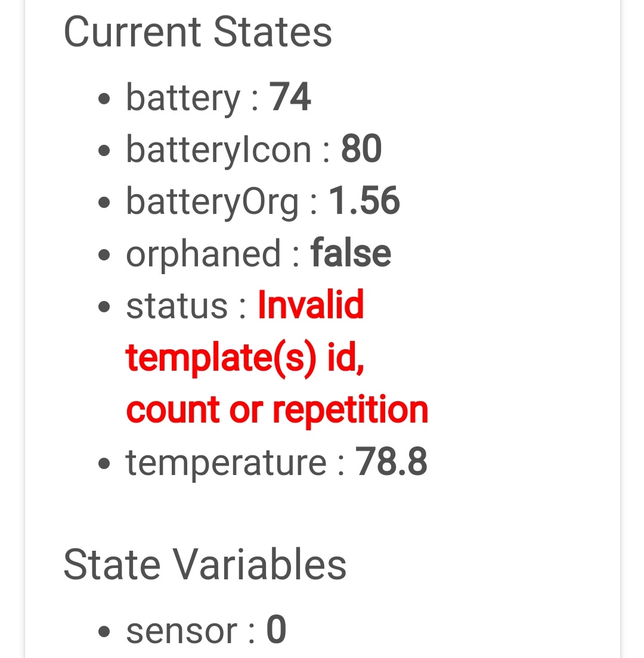
Task: Click the temperature value 78.8
Action: pos(391,462)
